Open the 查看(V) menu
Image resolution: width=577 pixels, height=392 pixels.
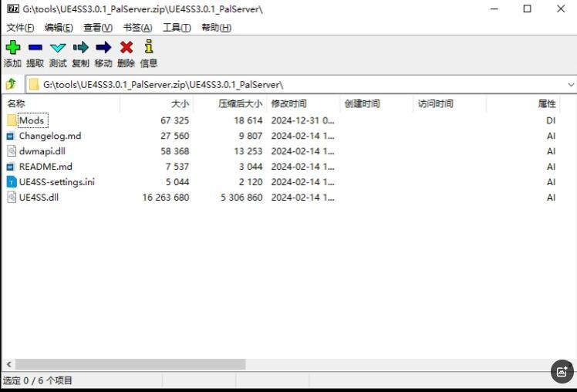click(x=98, y=28)
